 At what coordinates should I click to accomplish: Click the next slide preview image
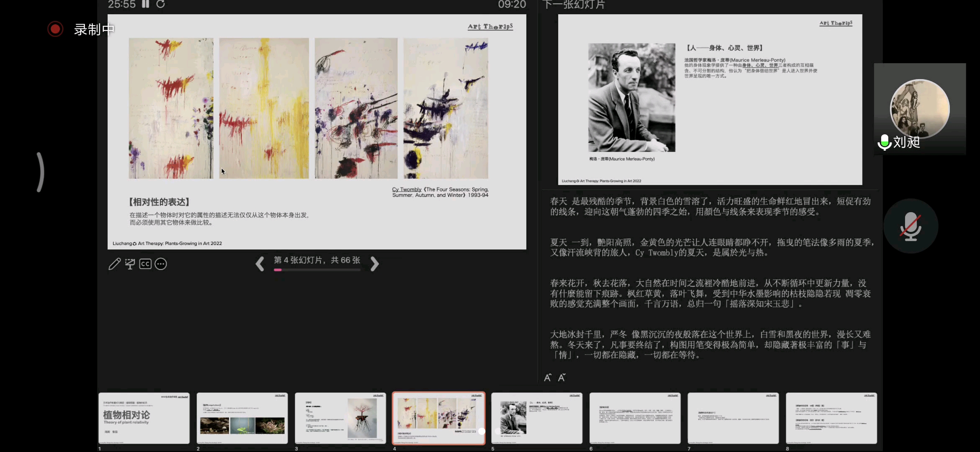(x=710, y=100)
